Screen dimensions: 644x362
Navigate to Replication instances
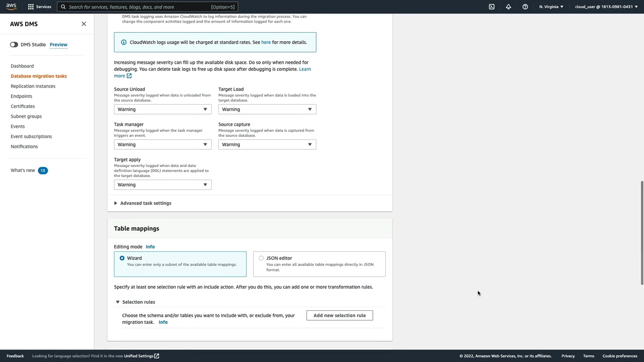[33, 86]
